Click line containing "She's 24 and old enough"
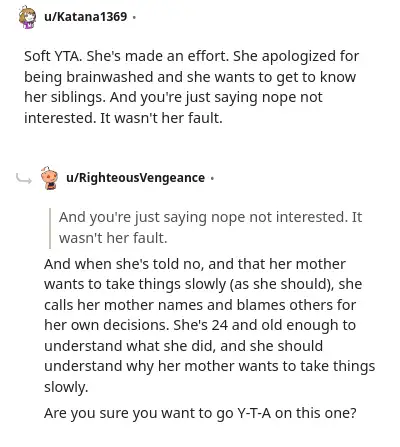The image size is (400, 447). click(200, 325)
